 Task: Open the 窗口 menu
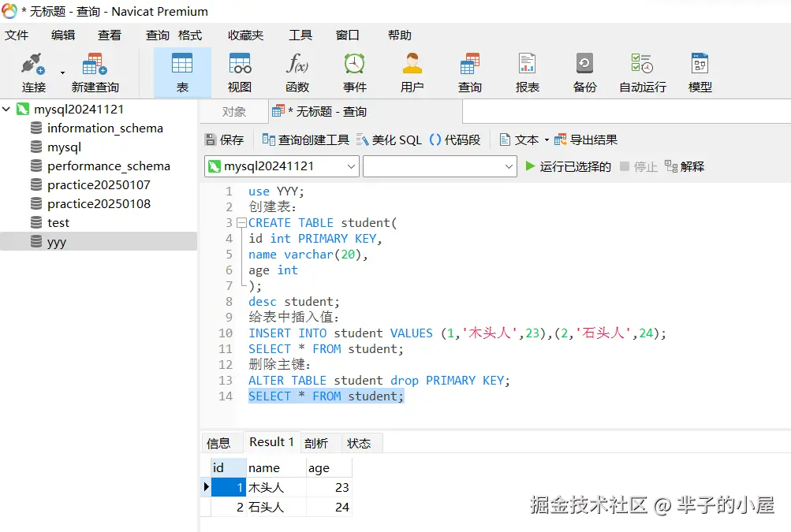click(348, 35)
